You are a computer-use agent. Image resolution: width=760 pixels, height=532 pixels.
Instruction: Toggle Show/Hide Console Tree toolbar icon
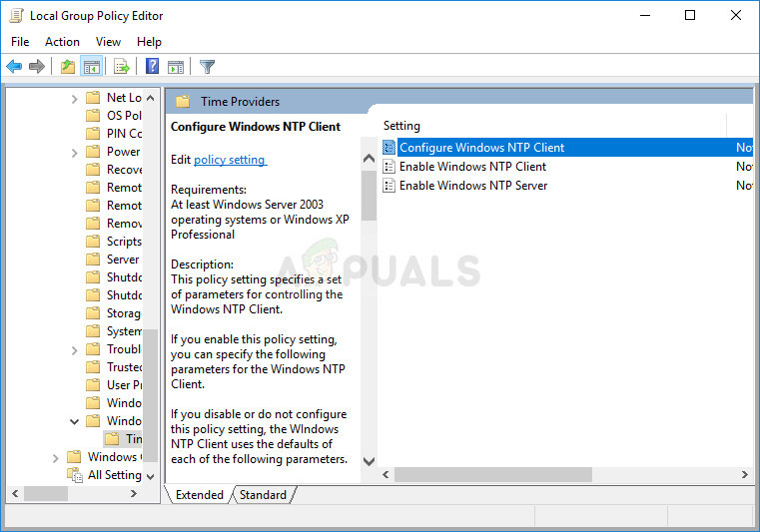coord(92,67)
